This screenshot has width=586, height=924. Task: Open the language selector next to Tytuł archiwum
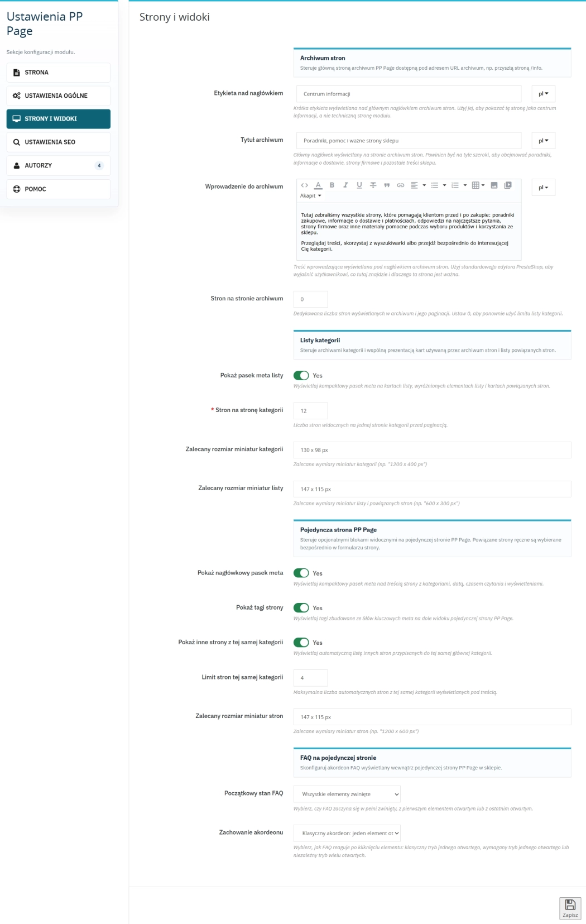[x=543, y=140]
